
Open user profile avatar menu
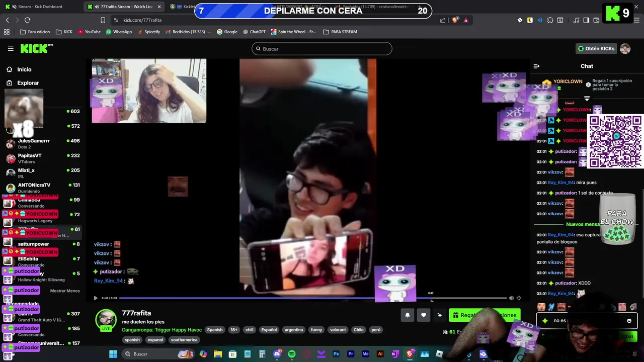click(625, 49)
